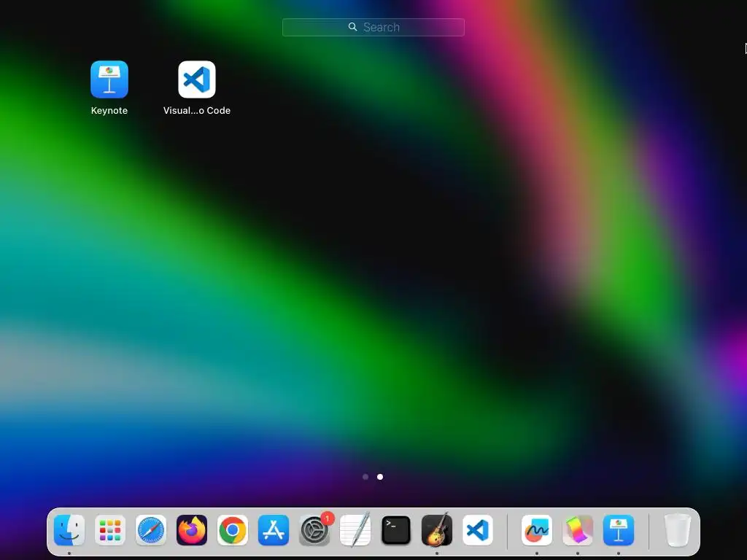Click Launchpad icon in the Dock
747x560 pixels.
110,530
